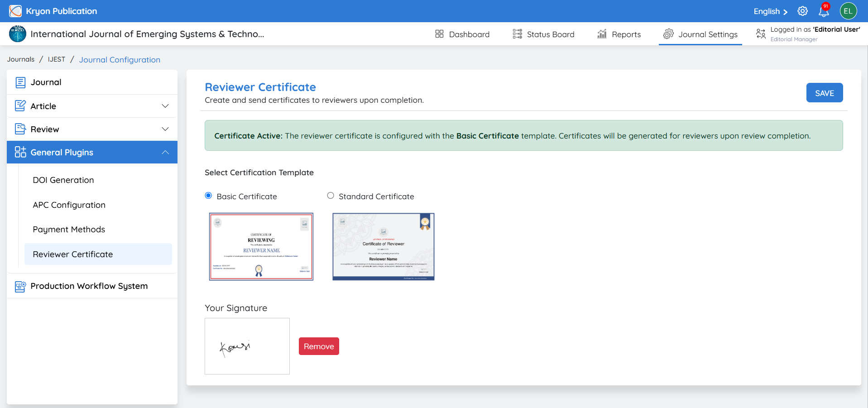868x408 pixels.
Task: Click the General Plugins squares icon
Action: point(20,152)
